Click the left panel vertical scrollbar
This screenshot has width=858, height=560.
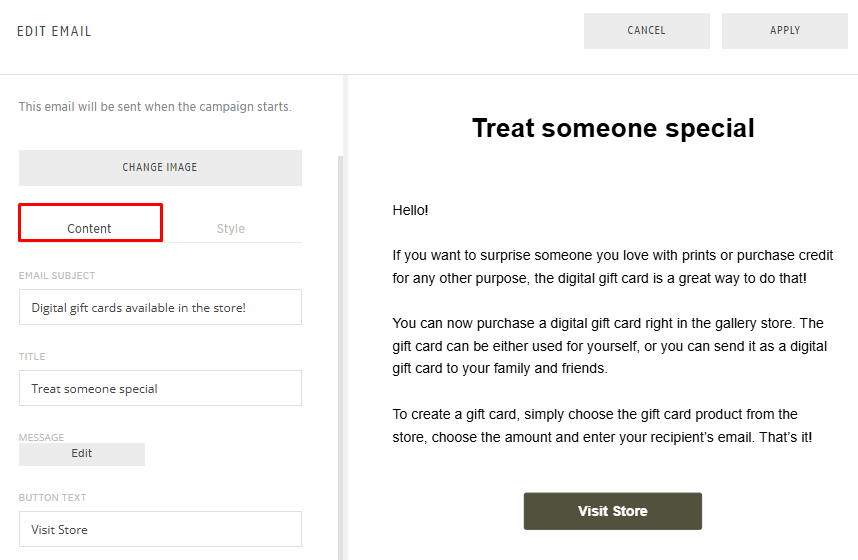(x=341, y=350)
